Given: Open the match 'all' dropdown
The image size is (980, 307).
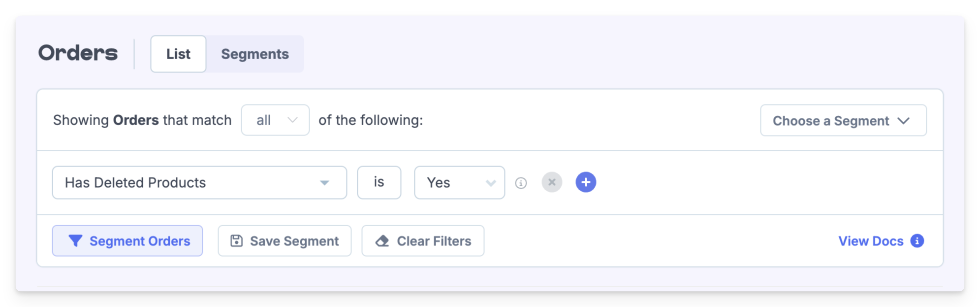Looking at the screenshot, I should [275, 120].
